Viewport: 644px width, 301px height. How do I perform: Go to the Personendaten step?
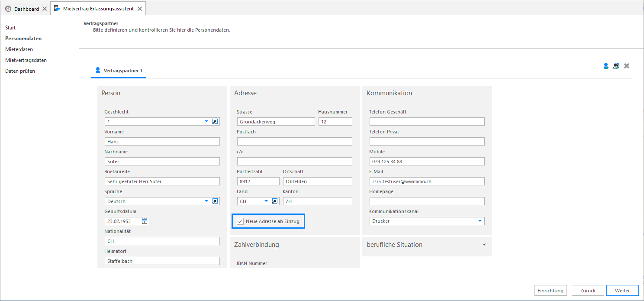23,39
